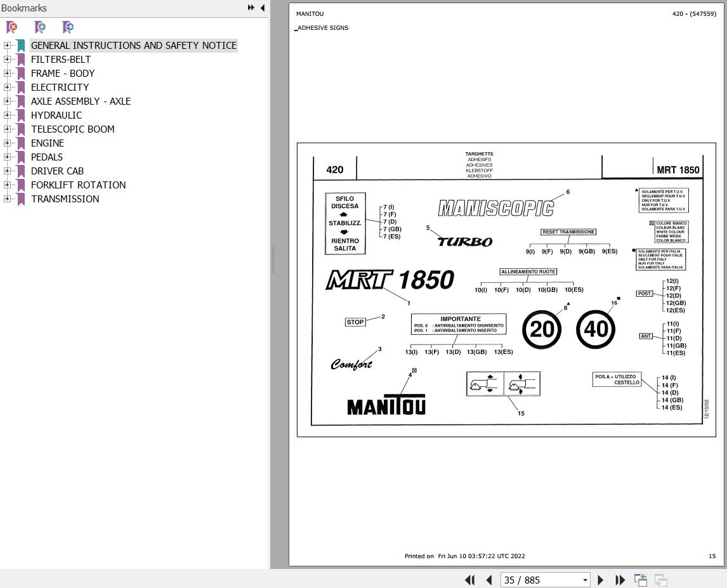Go to the previous page
Image resolution: width=727 pixels, height=588 pixels.
click(x=489, y=580)
